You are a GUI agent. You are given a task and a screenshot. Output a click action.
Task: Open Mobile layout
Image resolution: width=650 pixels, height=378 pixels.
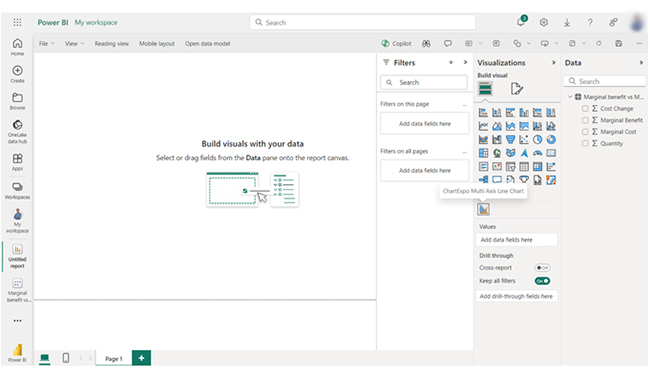coord(157,44)
